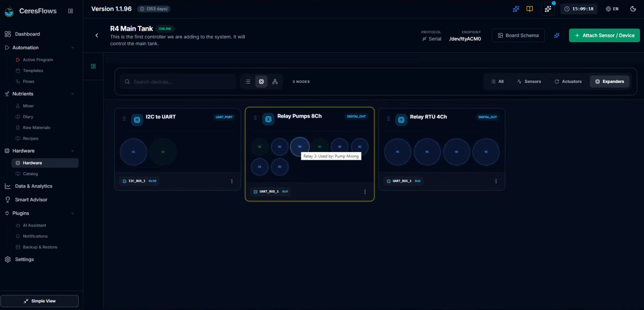Collapse the Automation section chevron
This screenshot has width=644, height=310.
[72, 48]
